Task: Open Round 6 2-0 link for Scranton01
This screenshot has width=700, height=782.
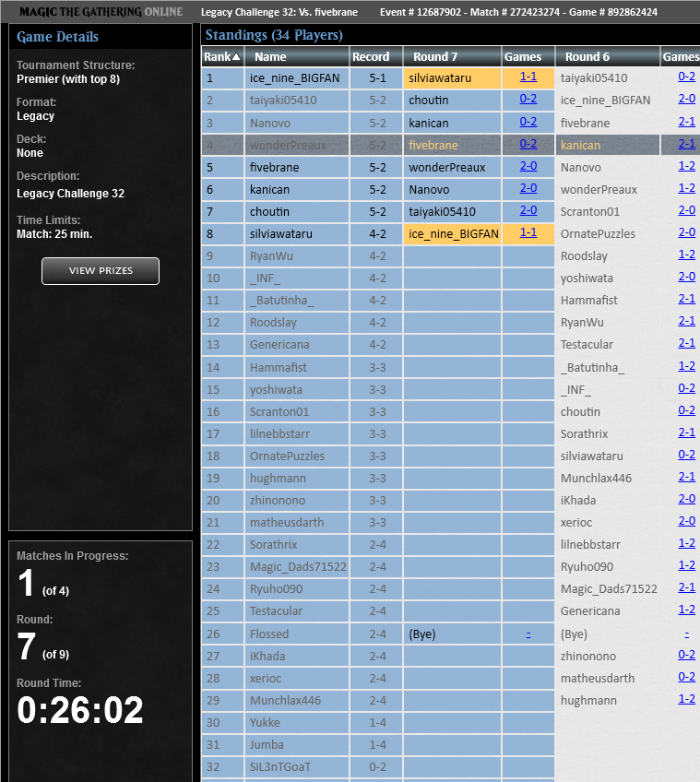Action: point(686,210)
